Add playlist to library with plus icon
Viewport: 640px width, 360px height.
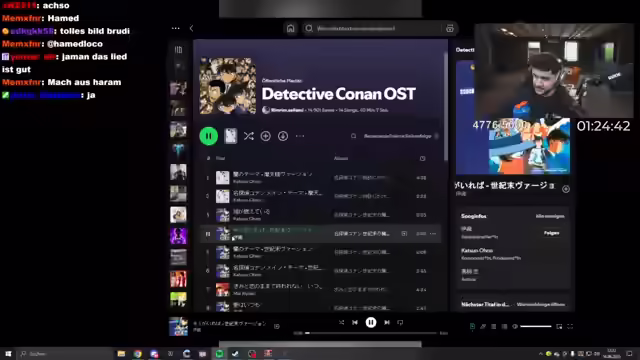tap(266, 136)
